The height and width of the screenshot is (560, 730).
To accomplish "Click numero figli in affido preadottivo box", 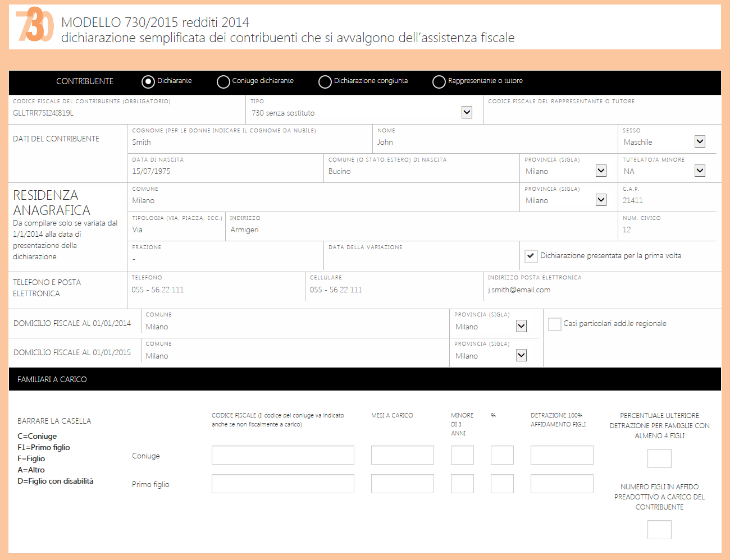I will click(x=659, y=530).
